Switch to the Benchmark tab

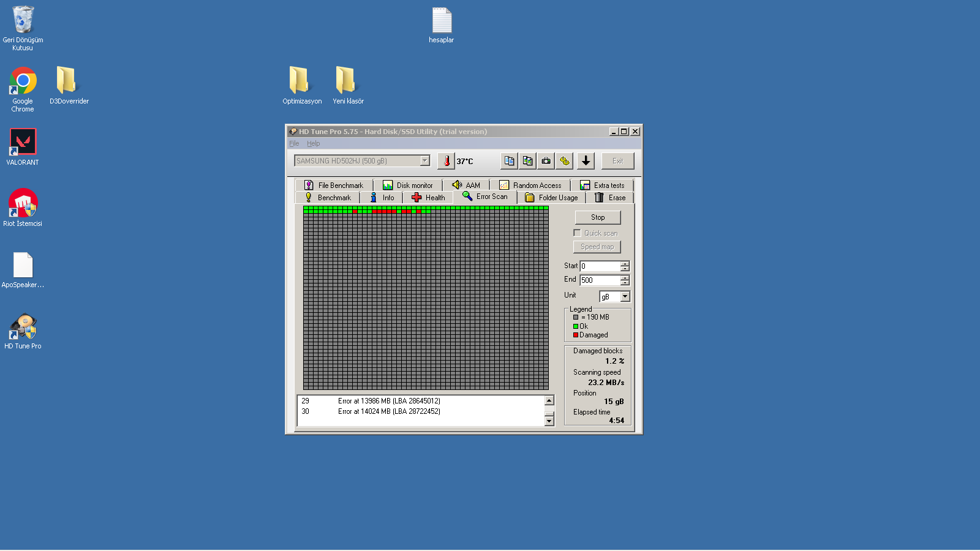[328, 198]
